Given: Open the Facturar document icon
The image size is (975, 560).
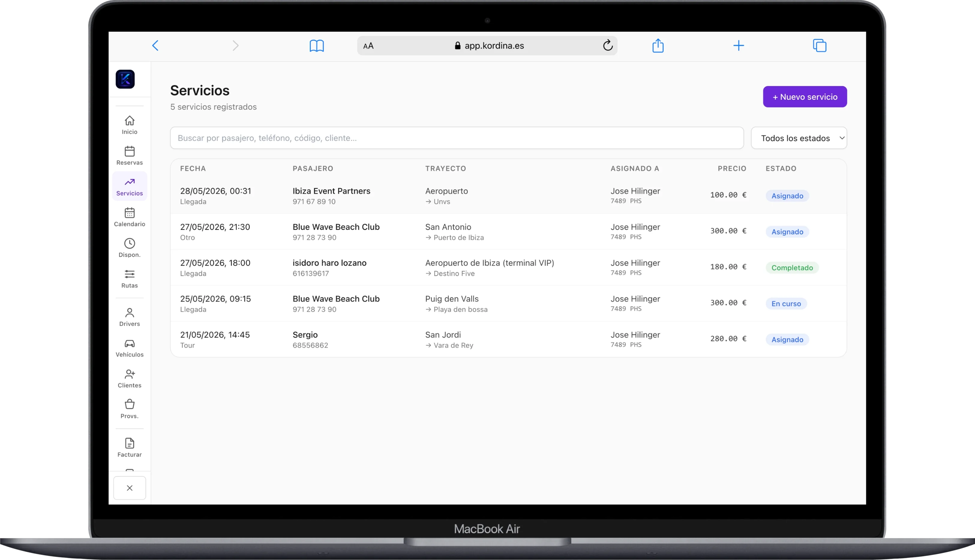Looking at the screenshot, I should point(130,448).
